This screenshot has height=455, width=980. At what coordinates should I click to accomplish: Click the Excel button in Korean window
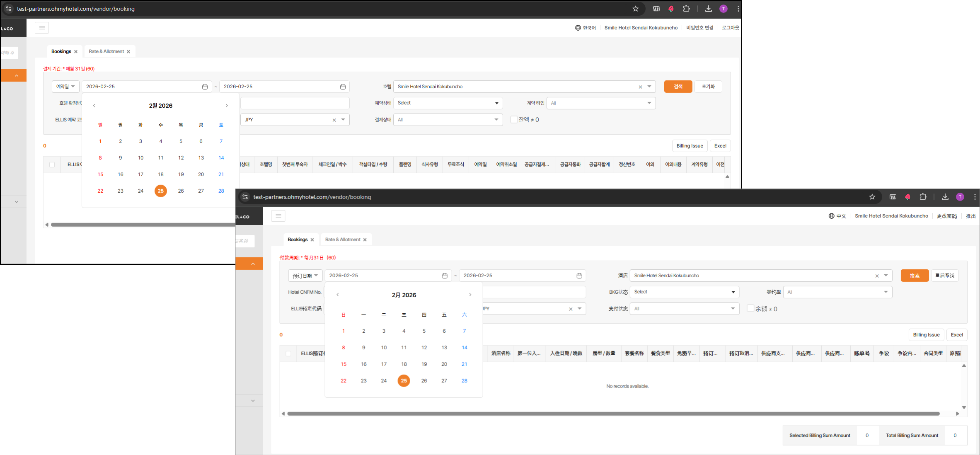[x=720, y=146]
